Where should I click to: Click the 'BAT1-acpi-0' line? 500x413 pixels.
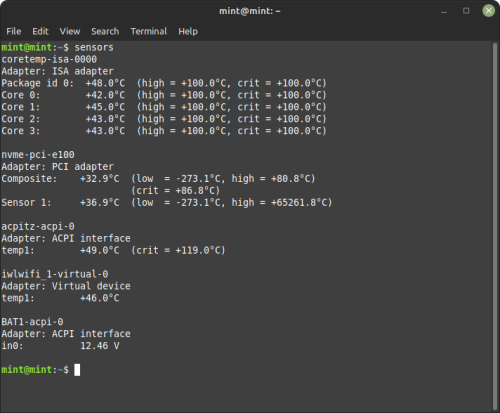(x=32, y=322)
